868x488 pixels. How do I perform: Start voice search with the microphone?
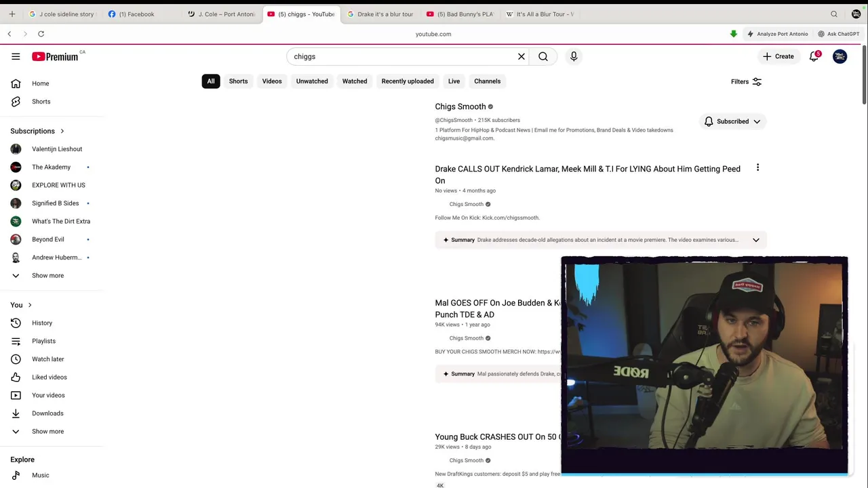coord(574,56)
